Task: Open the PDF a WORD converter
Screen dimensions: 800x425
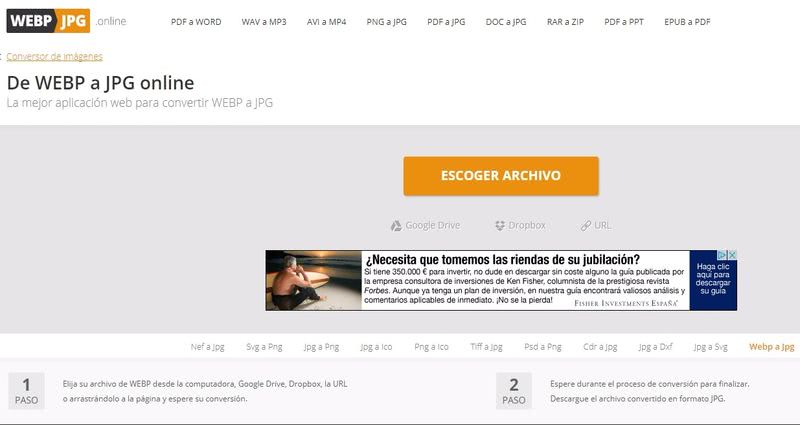Action: click(x=196, y=22)
